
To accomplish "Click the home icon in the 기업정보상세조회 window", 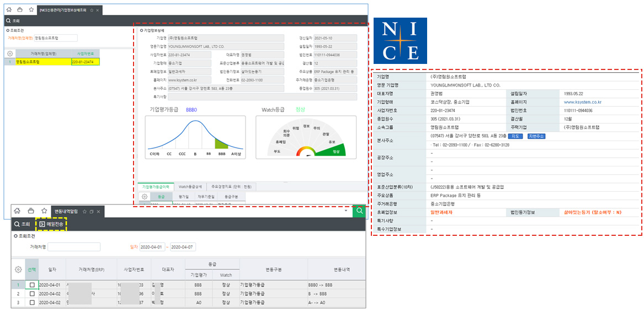I will 9,9.
